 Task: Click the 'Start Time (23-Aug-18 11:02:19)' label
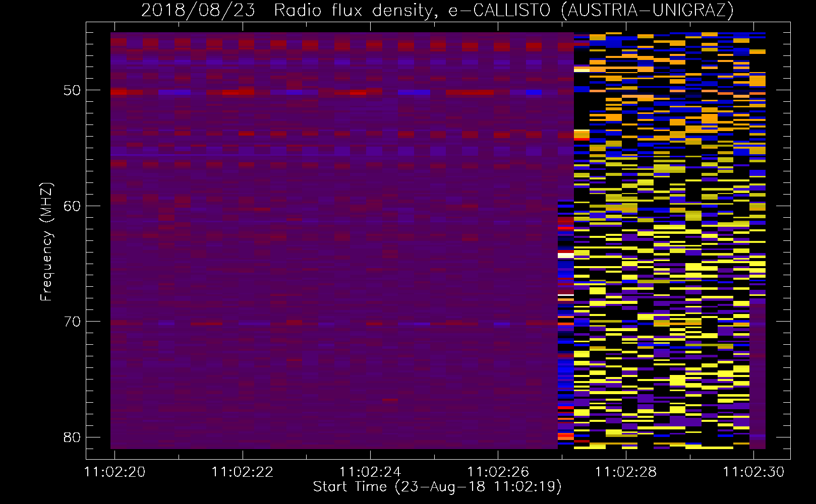click(x=437, y=487)
